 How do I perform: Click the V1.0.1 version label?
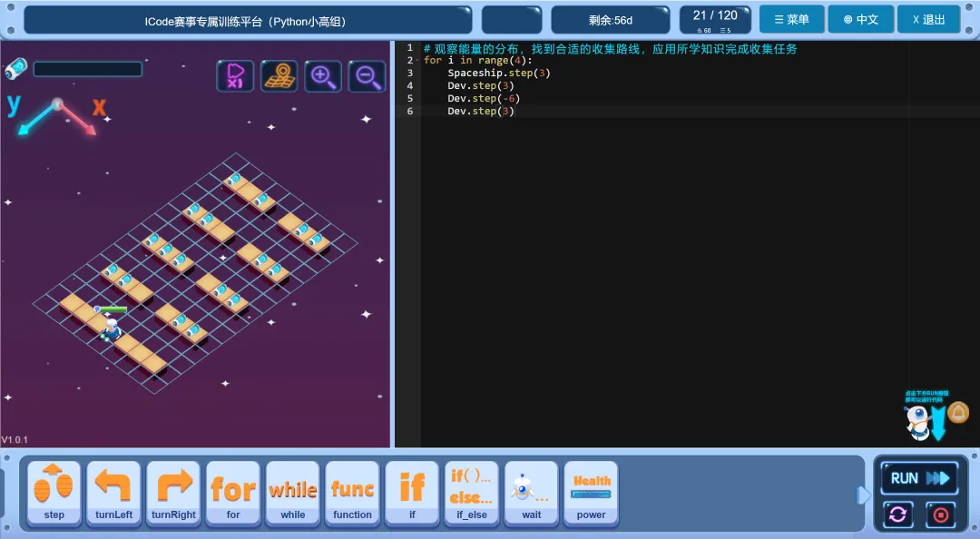15,439
